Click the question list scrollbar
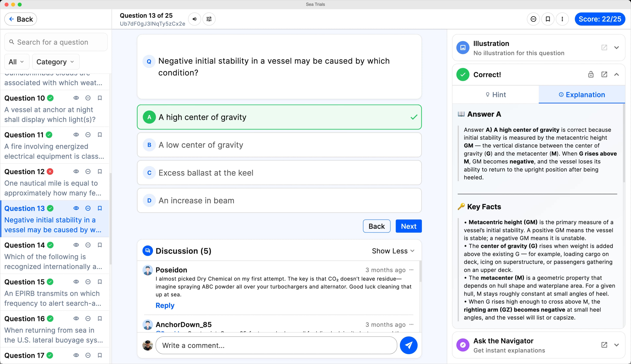Viewport: 631px width, 364px height. pos(110,219)
